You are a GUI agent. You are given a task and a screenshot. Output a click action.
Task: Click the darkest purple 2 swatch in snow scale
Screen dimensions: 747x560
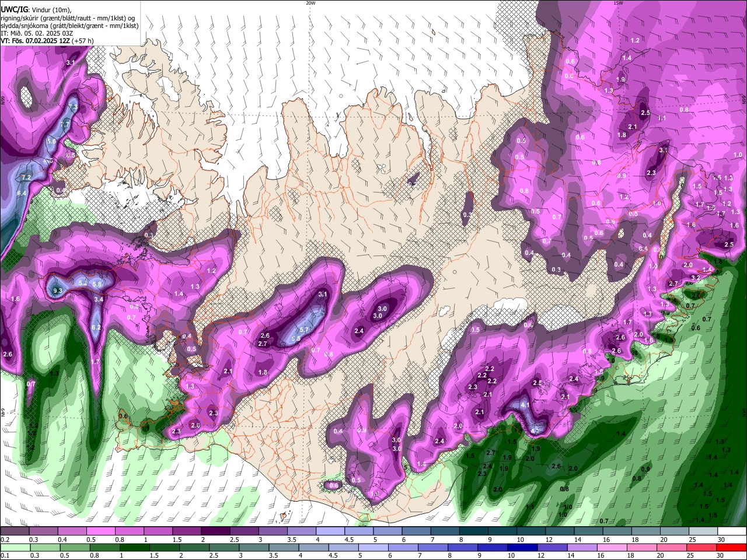(x=215, y=531)
